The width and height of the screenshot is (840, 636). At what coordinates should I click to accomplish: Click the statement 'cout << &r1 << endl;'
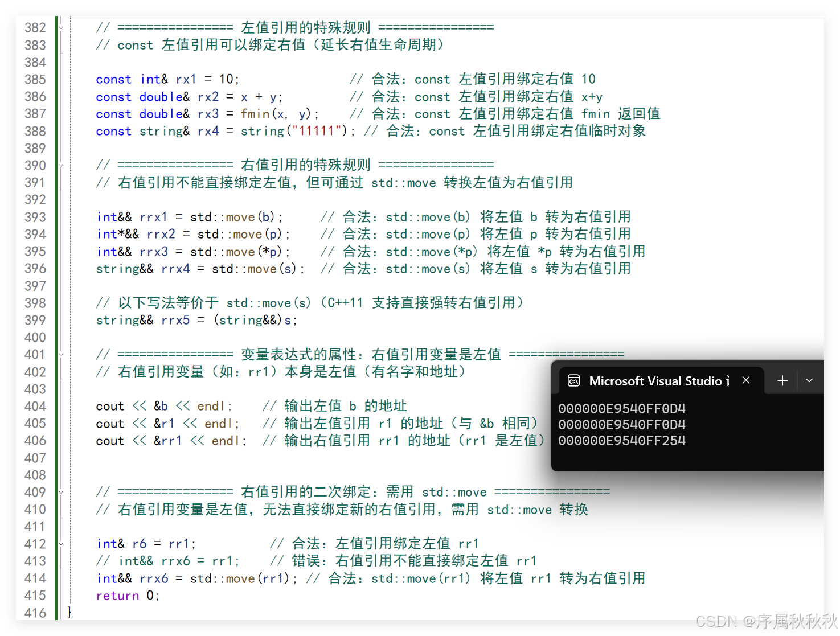point(167,424)
